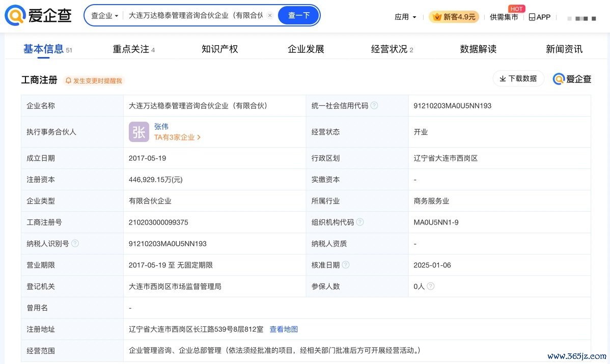Click approval date 2025-01-06

point(432,265)
